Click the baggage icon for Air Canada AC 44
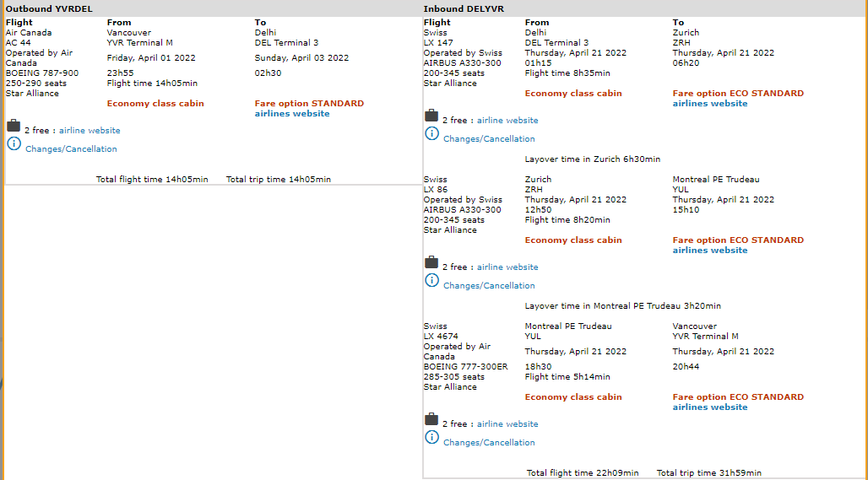The height and width of the screenshot is (480, 868). pos(14,126)
